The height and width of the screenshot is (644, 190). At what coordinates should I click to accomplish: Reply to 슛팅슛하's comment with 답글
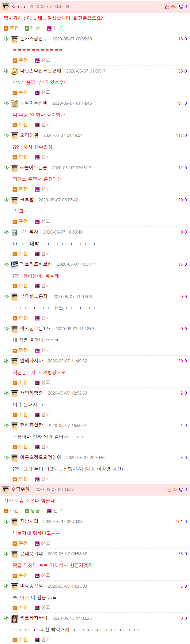coord(32,511)
